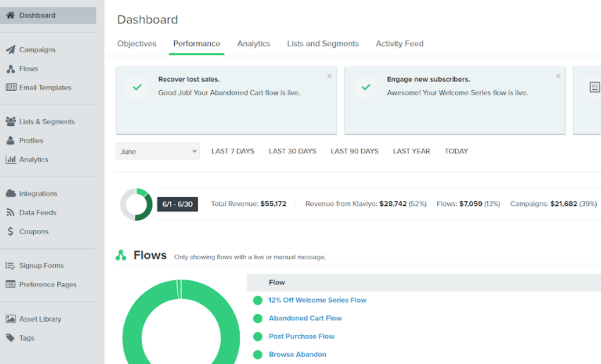The width and height of the screenshot is (601, 364).
Task: Click the Preference Pages icon
Action: (11, 284)
